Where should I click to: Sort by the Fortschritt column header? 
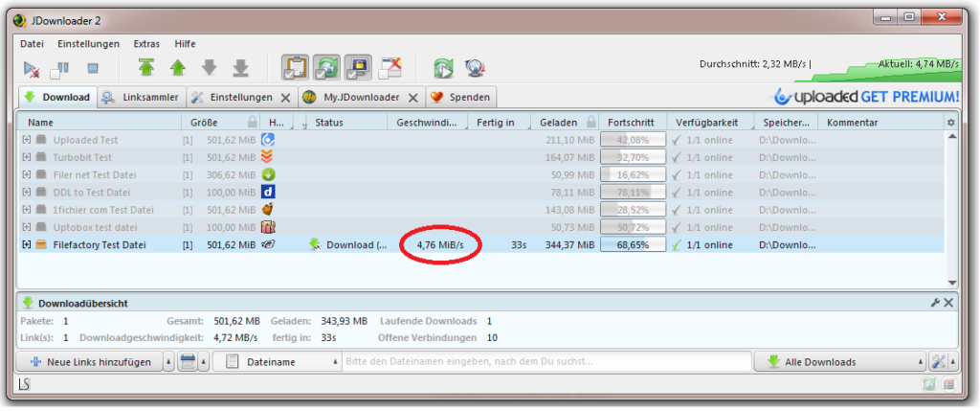click(633, 123)
